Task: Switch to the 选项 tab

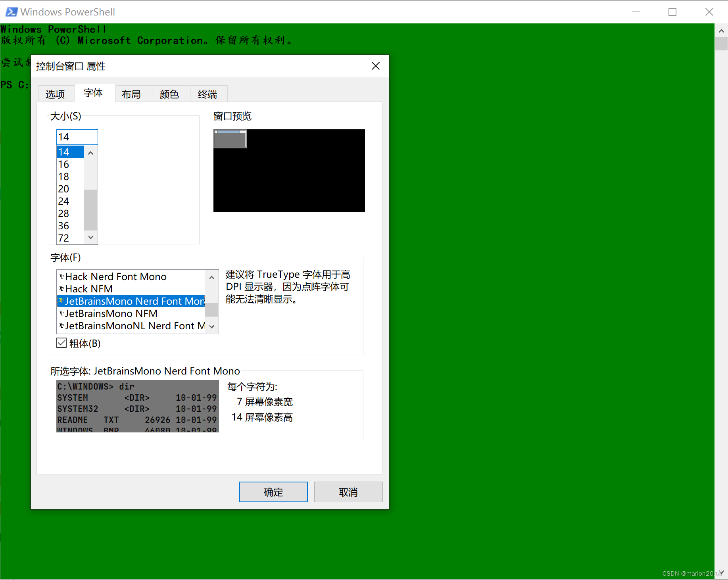Action: 55,94
